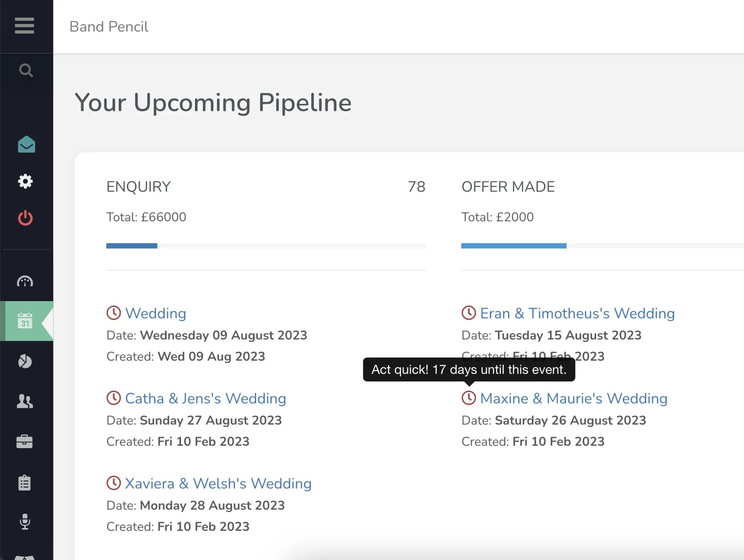The width and height of the screenshot is (744, 560).
Task: Click clock icon beside Catha & Jens's Wedding
Action: [x=114, y=398]
